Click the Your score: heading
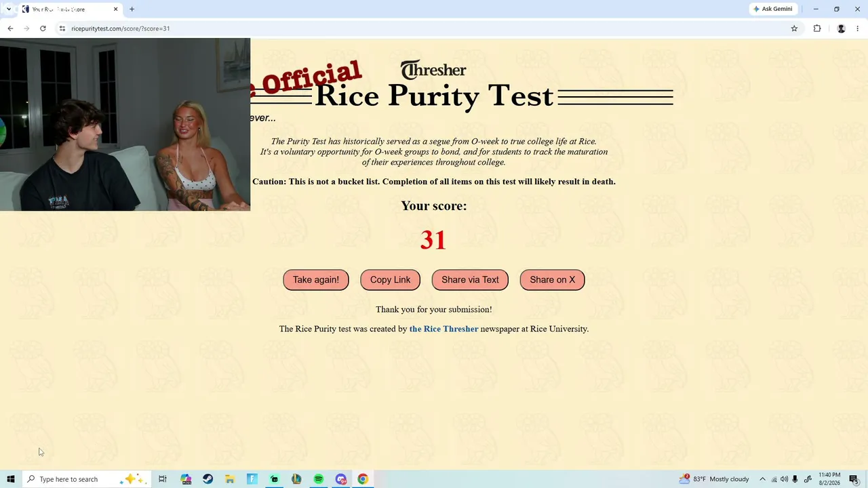 pos(434,206)
